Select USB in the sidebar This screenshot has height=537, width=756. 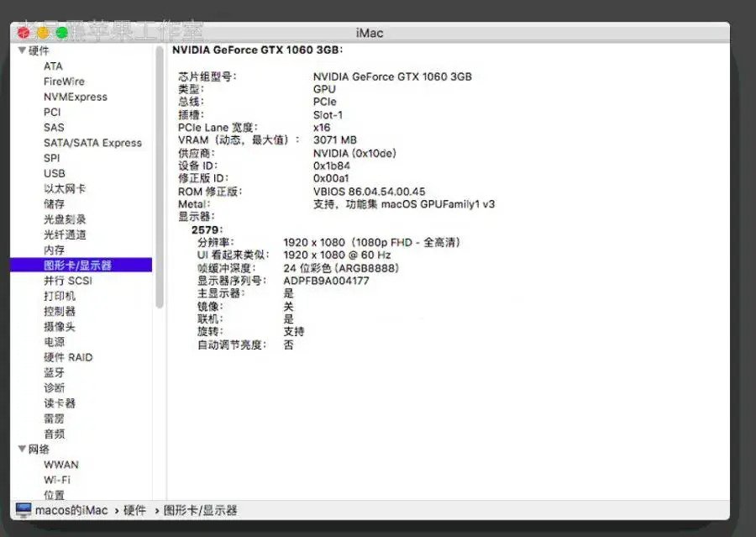click(x=54, y=174)
